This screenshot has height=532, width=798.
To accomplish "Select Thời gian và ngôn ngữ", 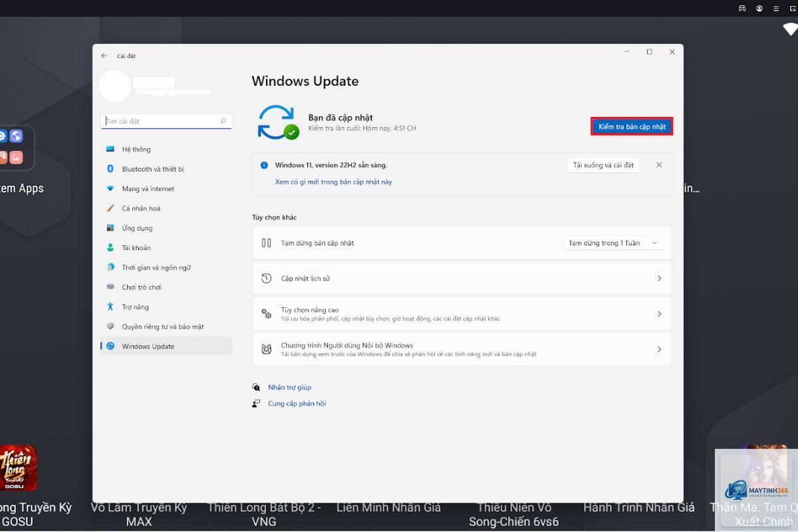I will pos(166,267).
